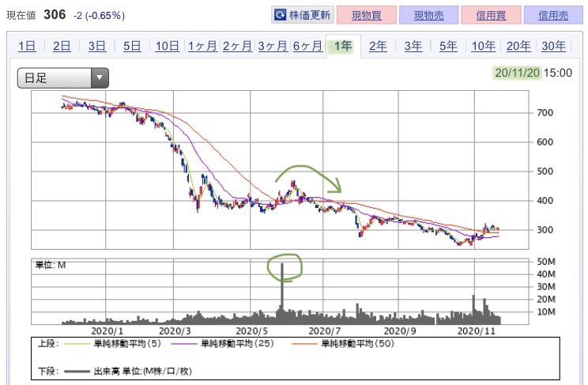
Task: Open the 日足 interval dropdown
Action: point(63,78)
